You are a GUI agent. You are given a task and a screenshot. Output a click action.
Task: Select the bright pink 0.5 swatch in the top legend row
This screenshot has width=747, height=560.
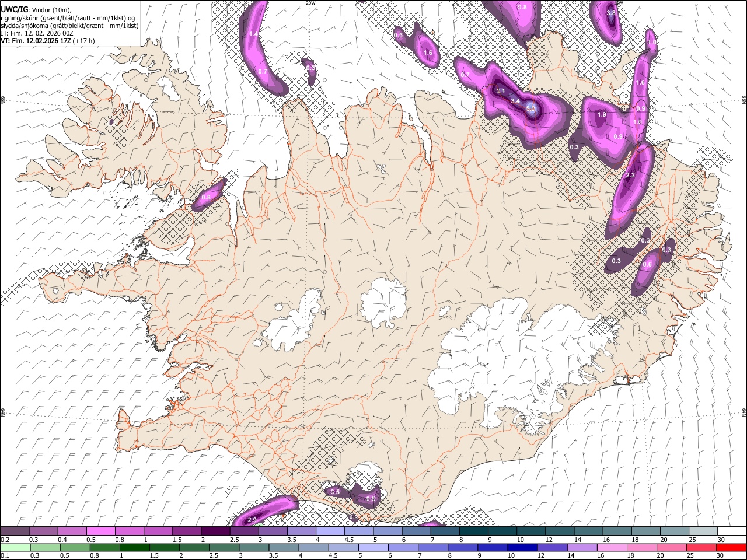(100, 531)
